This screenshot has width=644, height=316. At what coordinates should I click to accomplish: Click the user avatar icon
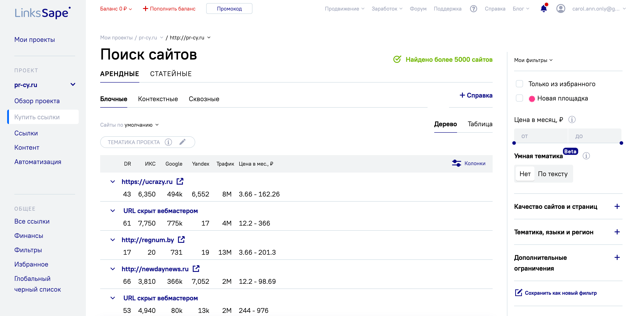(x=561, y=9)
